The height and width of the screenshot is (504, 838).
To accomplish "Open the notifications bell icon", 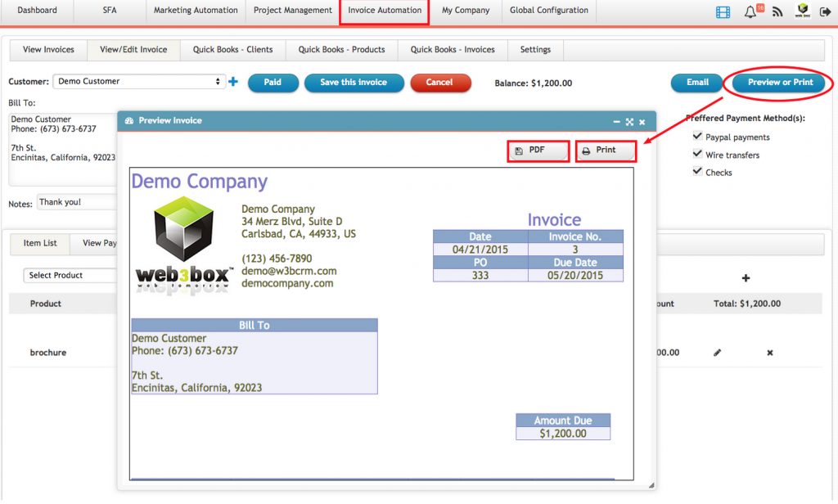I will pyautogui.click(x=750, y=11).
